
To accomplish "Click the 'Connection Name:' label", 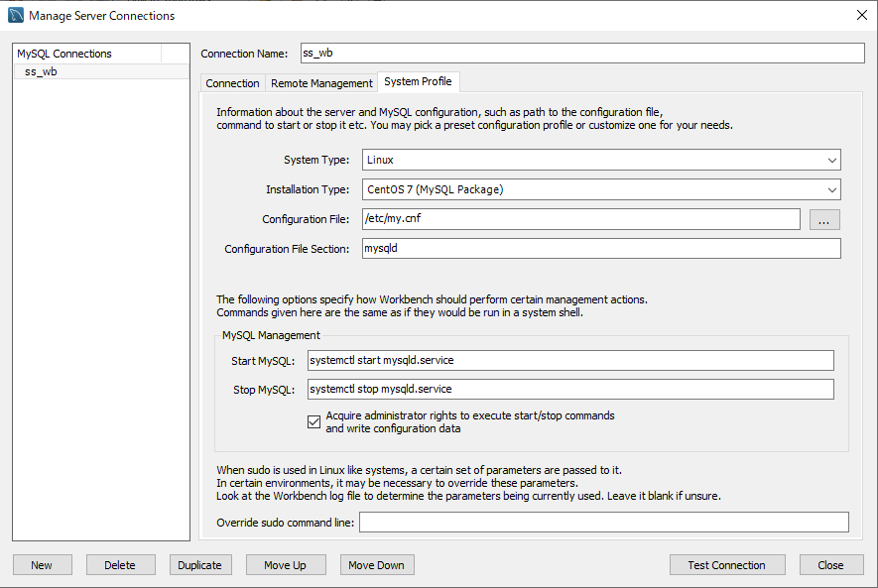I will click(x=244, y=54).
